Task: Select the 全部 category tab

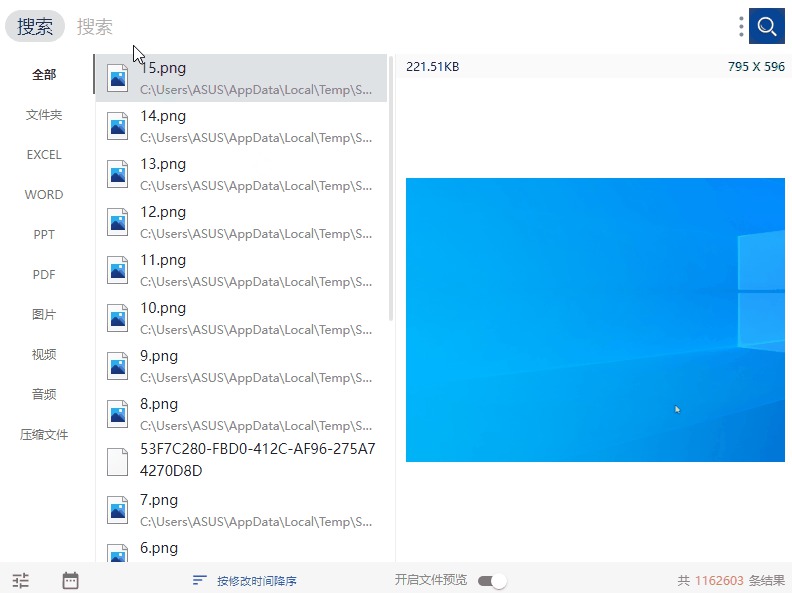Action: pos(44,75)
